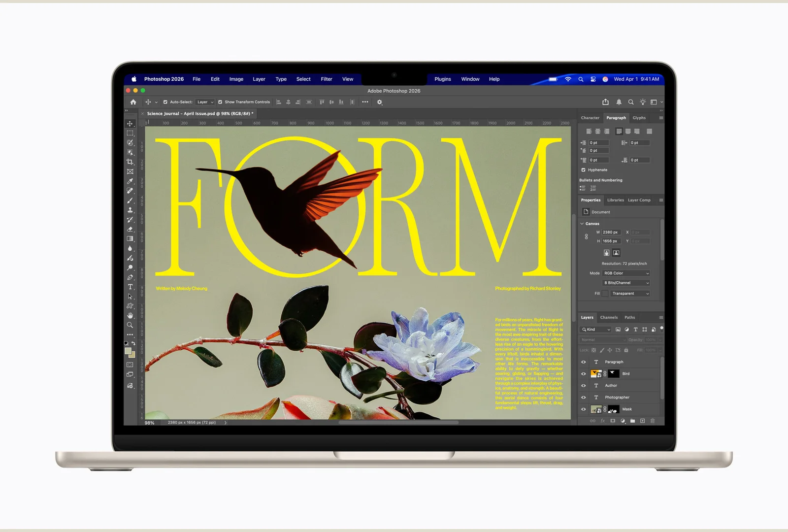Open the Mode RGB Color dropdown

[x=626, y=273]
